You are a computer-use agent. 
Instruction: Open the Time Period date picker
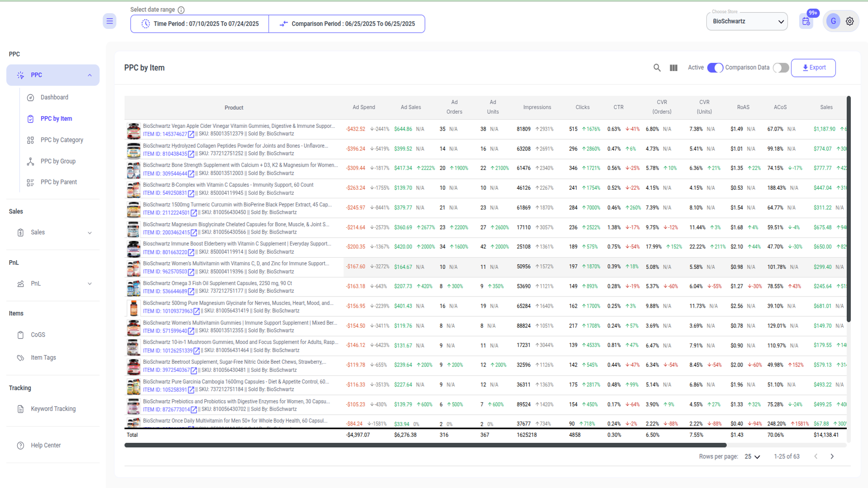(x=200, y=24)
